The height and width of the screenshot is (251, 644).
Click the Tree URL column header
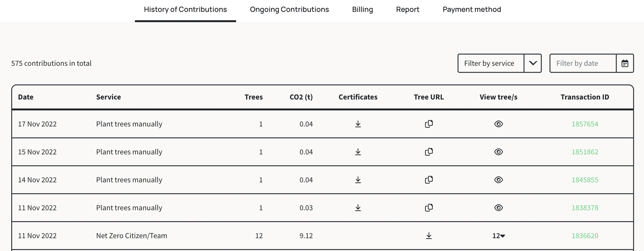coord(429,97)
